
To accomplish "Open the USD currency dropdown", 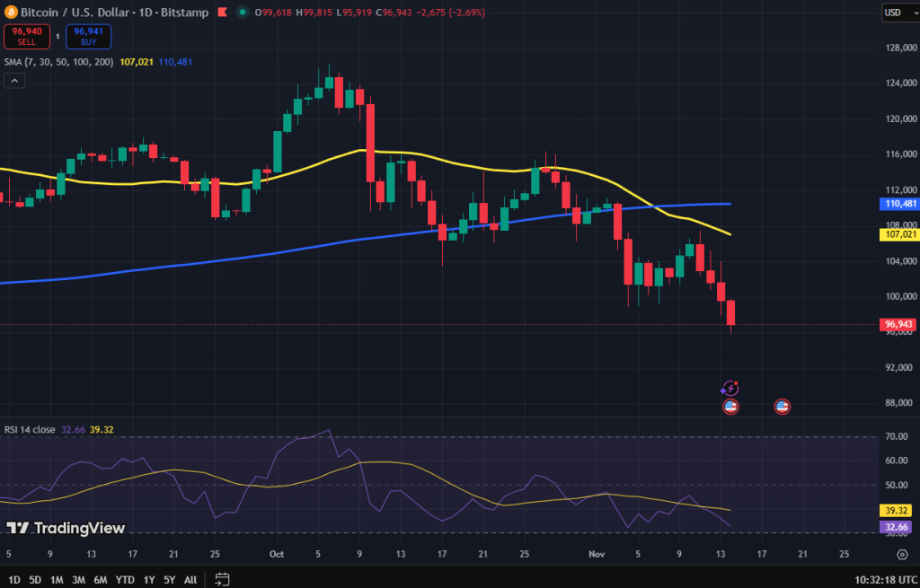I will click(x=899, y=13).
